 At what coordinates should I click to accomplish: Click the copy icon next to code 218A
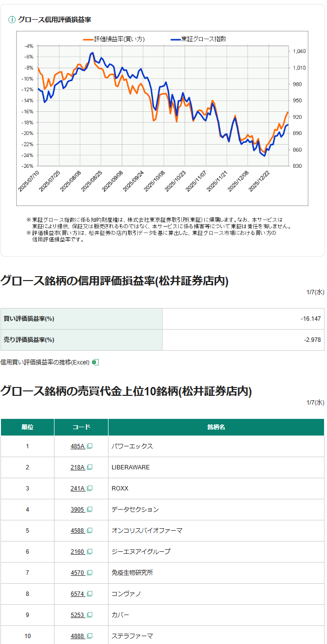[89, 467]
